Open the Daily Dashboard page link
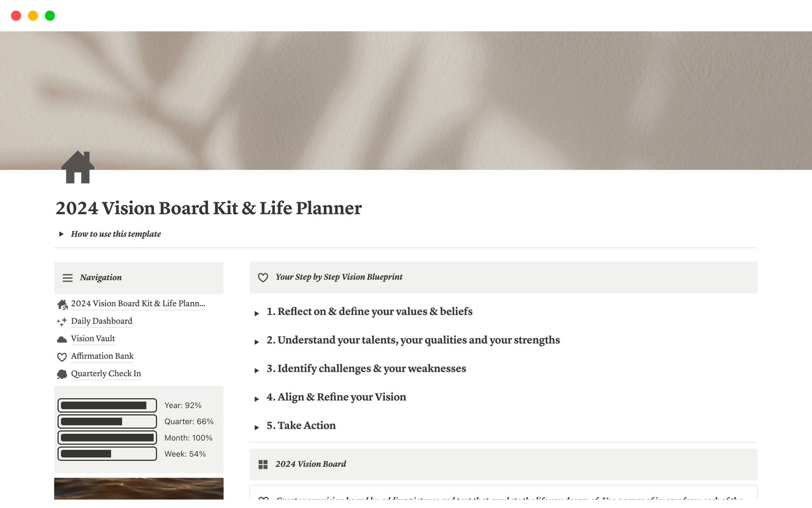The width and height of the screenshot is (812, 508). coord(101,321)
